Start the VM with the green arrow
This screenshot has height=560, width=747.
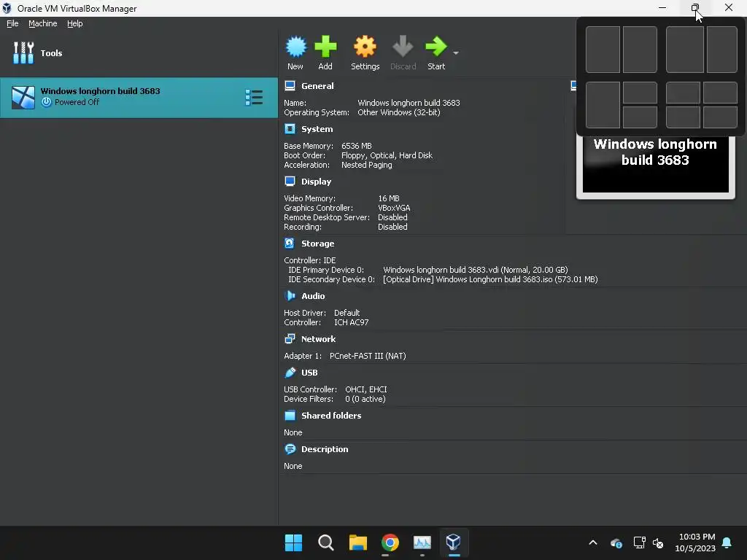(436, 47)
